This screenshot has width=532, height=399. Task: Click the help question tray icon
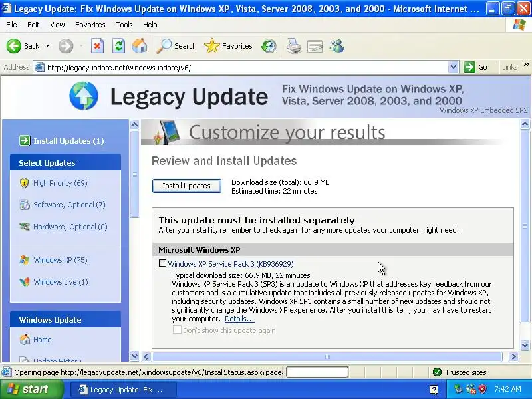[434, 390]
